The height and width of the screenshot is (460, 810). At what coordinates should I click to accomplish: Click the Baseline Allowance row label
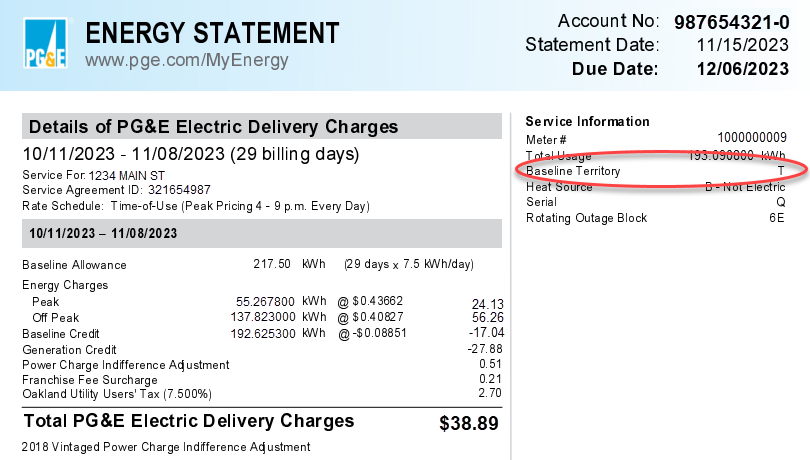(74, 265)
